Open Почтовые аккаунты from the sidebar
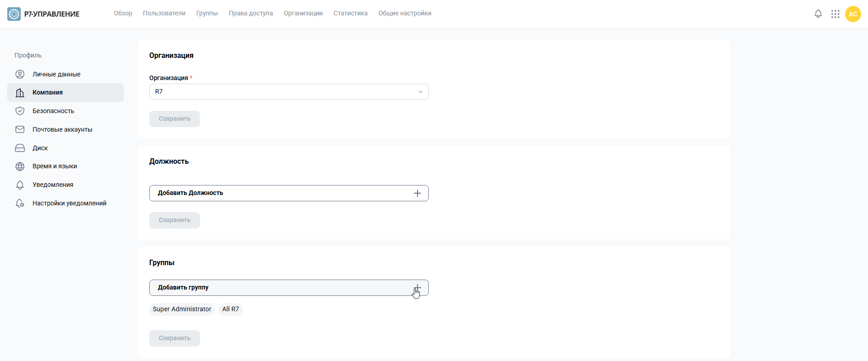This screenshot has height=361, width=868. [66, 129]
